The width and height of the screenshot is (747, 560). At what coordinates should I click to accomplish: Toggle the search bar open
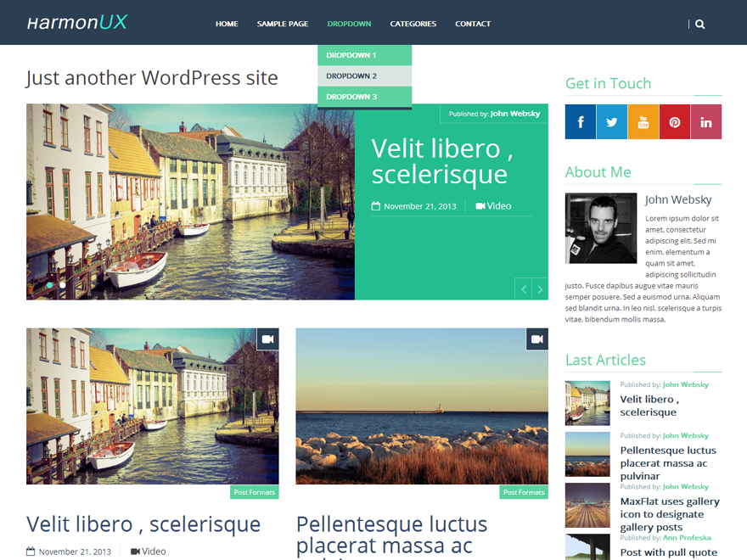coord(699,24)
